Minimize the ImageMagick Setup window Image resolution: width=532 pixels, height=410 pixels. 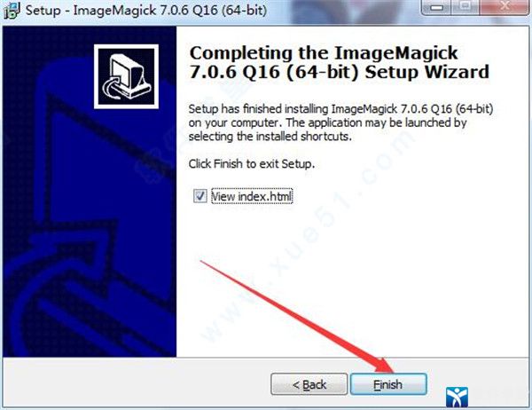436,7
